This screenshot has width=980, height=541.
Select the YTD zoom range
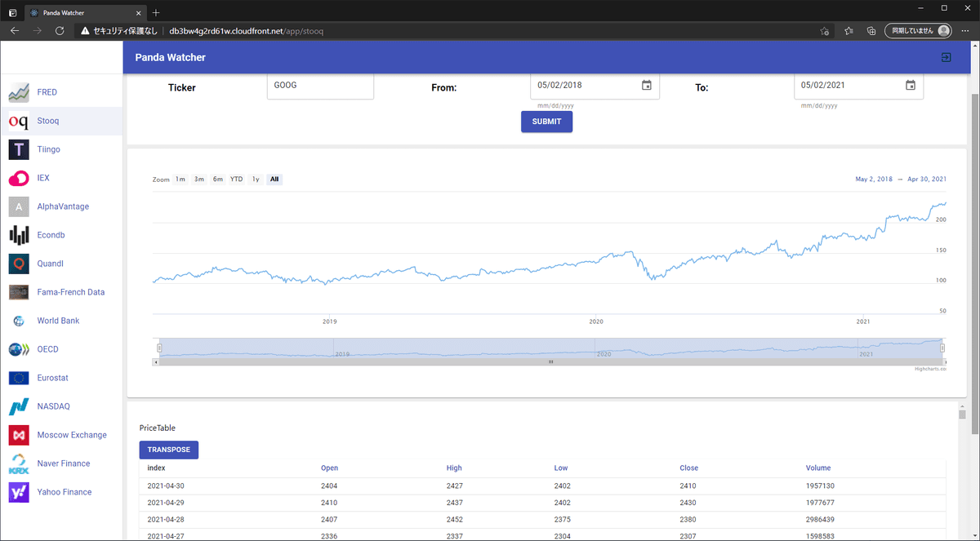point(236,180)
